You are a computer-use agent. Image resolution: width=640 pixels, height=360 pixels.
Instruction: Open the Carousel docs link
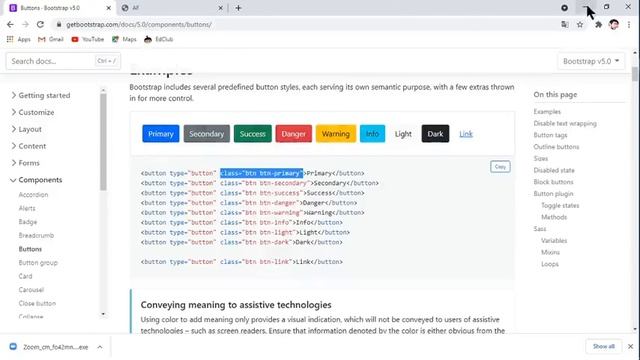[x=31, y=290]
